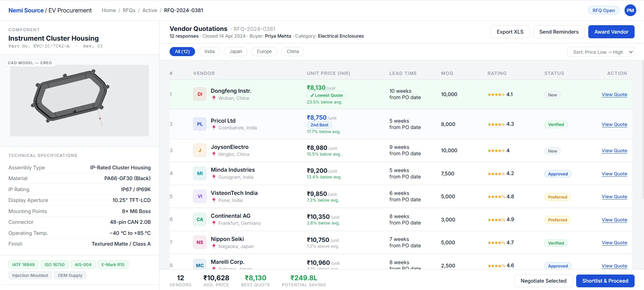The height and width of the screenshot is (290, 644).
Task: Click the E-Mark R10 tag
Action: point(113,264)
